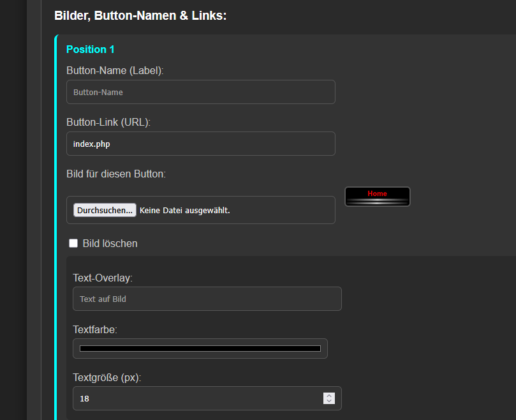Click the Home button preview image
This screenshot has width=516, height=420.
377,197
